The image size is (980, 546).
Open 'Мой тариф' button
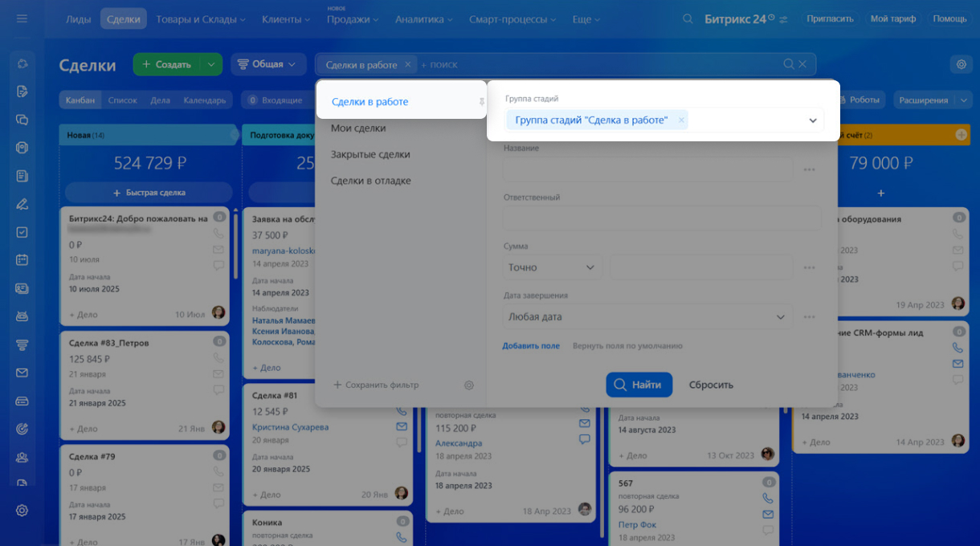point(893,18)
